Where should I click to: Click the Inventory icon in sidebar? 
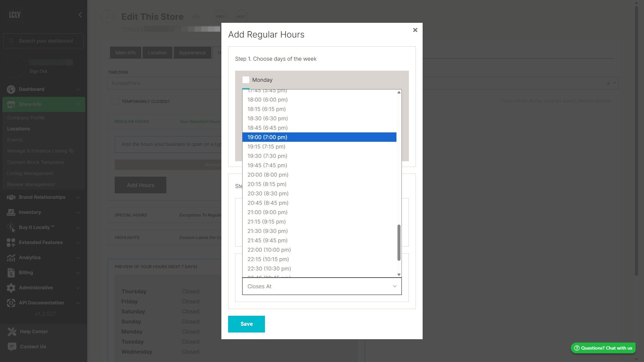pyautogui.click(x=11, y=212)
